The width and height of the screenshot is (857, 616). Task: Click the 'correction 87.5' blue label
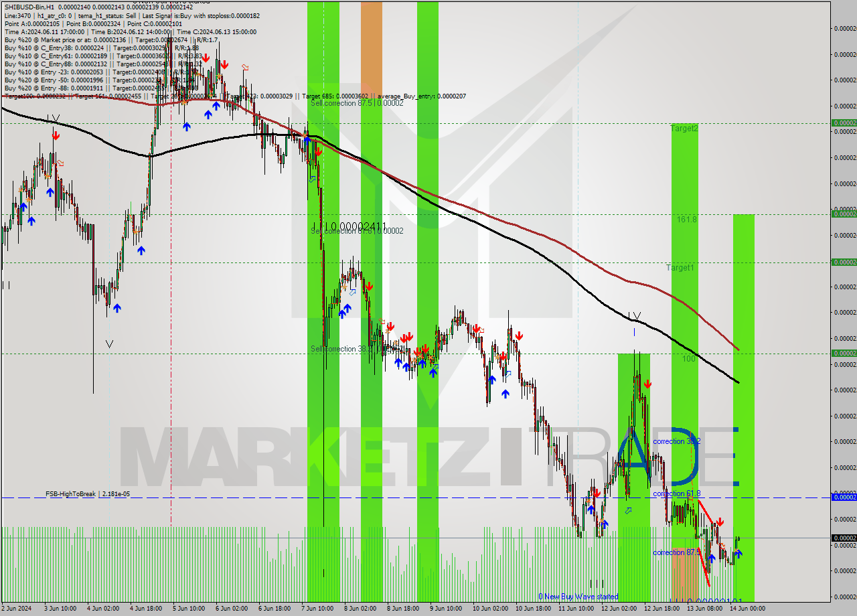click(677, 552)
